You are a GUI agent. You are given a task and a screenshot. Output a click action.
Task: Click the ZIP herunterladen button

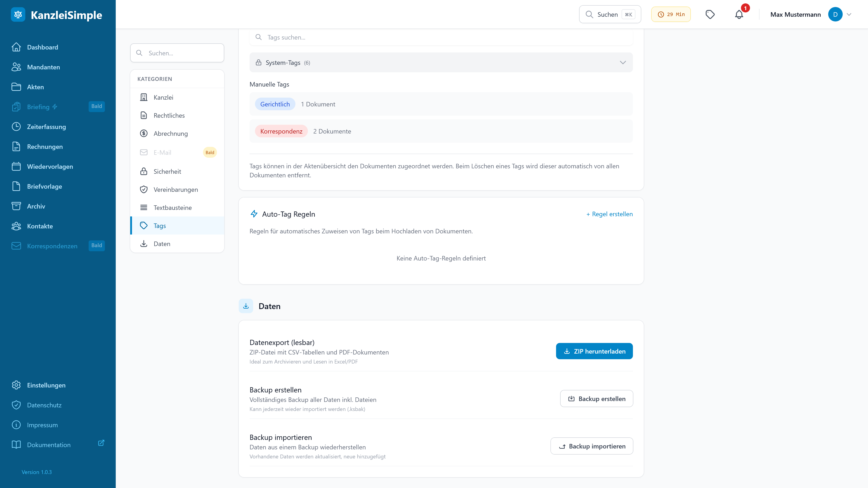pyautogui.click(x=594, y=351)
